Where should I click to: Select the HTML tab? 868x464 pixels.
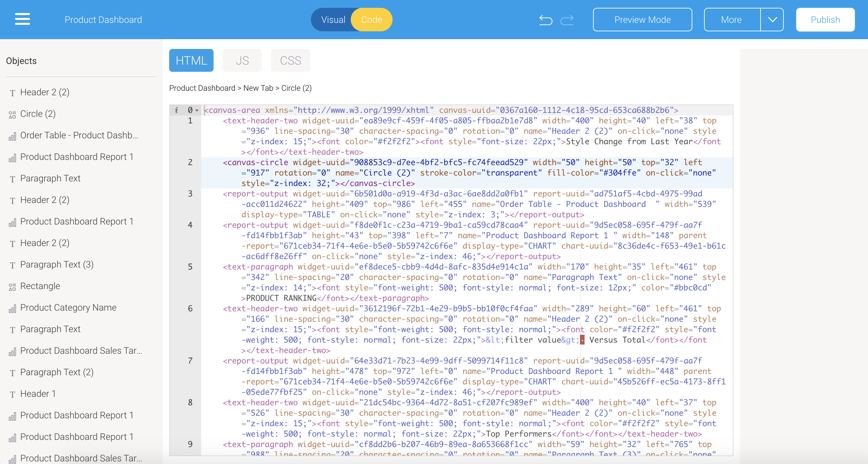coord(192,60)
